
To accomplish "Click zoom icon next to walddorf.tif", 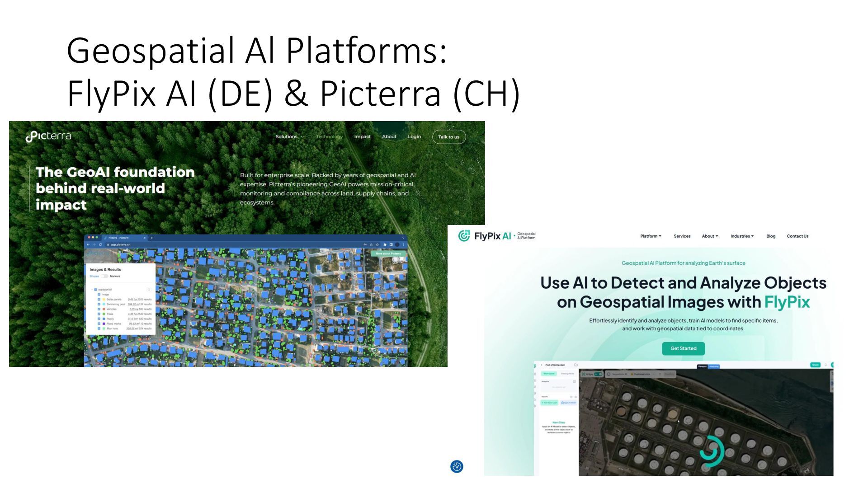I will [x=149, y=290].
